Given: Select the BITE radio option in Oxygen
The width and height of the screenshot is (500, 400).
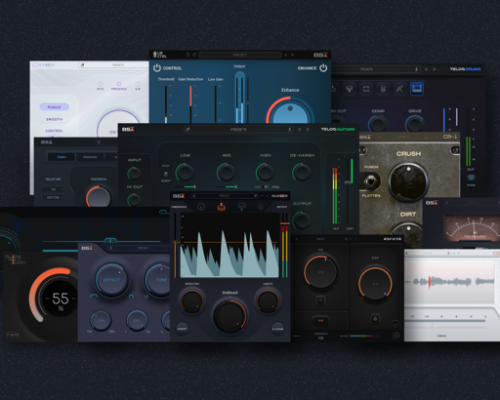Looking at the screenshot, I should click(x=100, y=84).
